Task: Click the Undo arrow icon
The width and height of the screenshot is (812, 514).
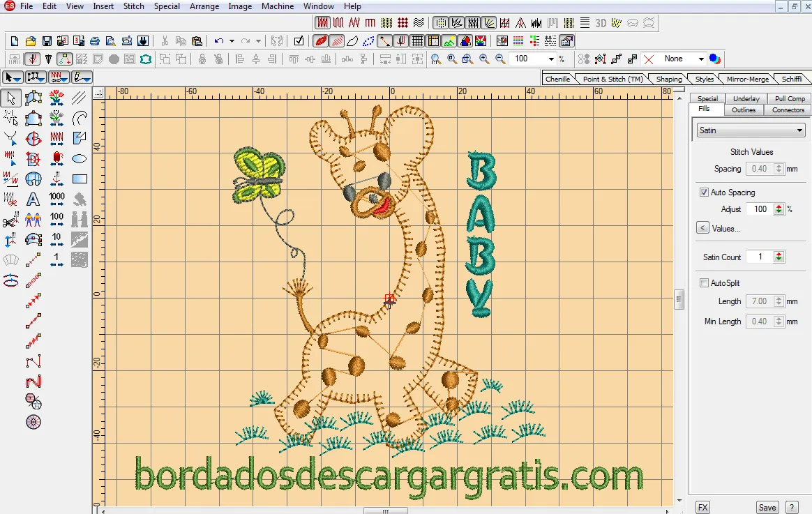Action: point(218,40)
